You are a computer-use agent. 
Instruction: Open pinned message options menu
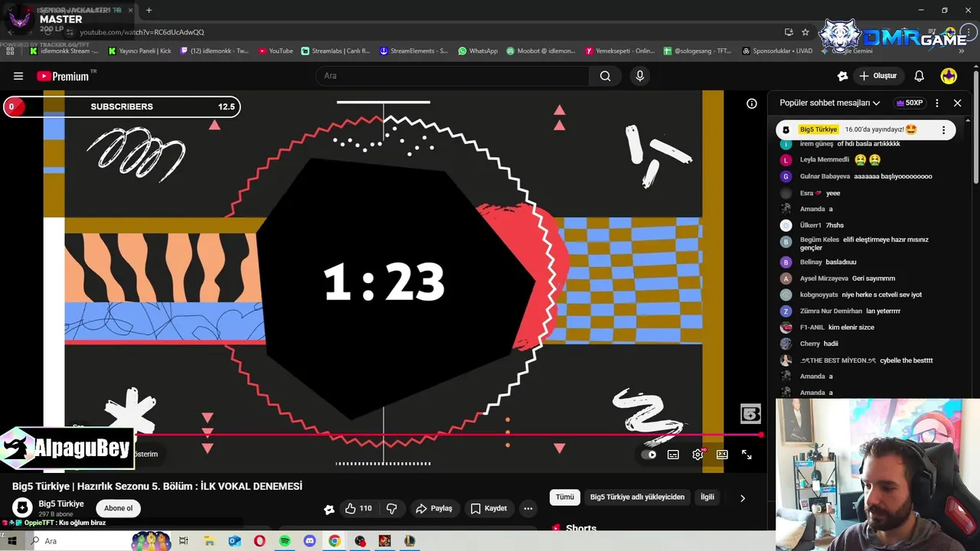pyautogui.click(x=943, y=130)
